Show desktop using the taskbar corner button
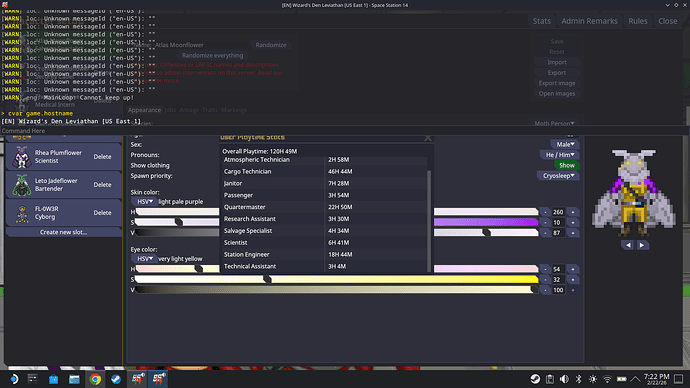Image resolution: width=690 pixels, height=388 pixels. pyautogui.click(x=679, y=379)
